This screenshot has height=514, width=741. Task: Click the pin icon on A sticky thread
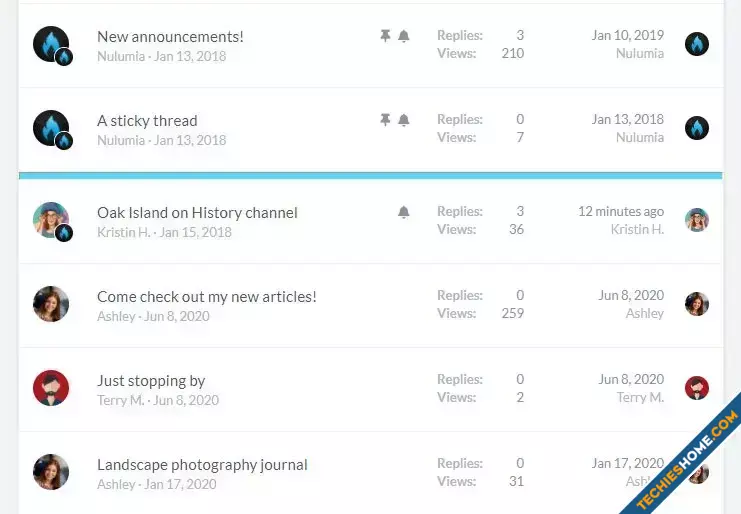click(385, 120)
